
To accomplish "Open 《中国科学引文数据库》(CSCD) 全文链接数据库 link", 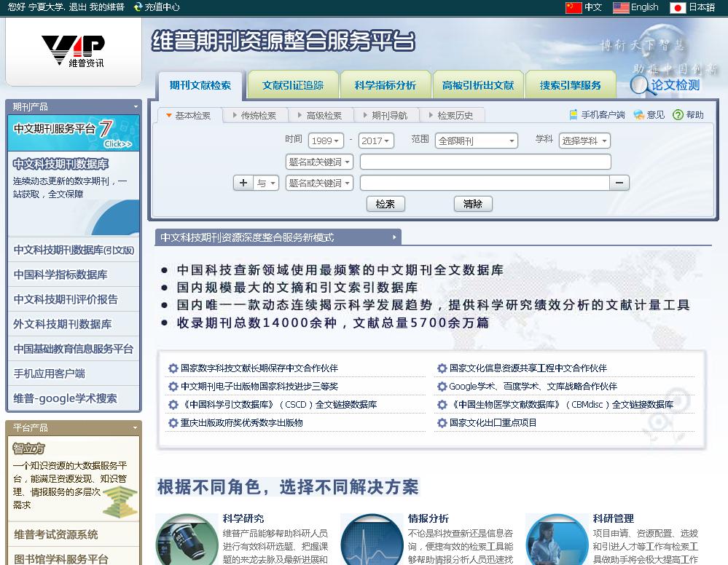I will pos(278,405).
